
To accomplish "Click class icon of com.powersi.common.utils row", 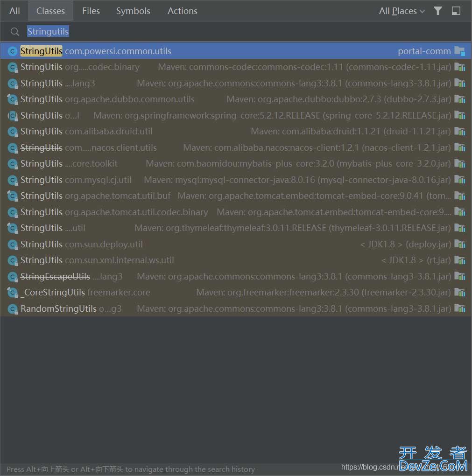I will click(x=13, y=51).
